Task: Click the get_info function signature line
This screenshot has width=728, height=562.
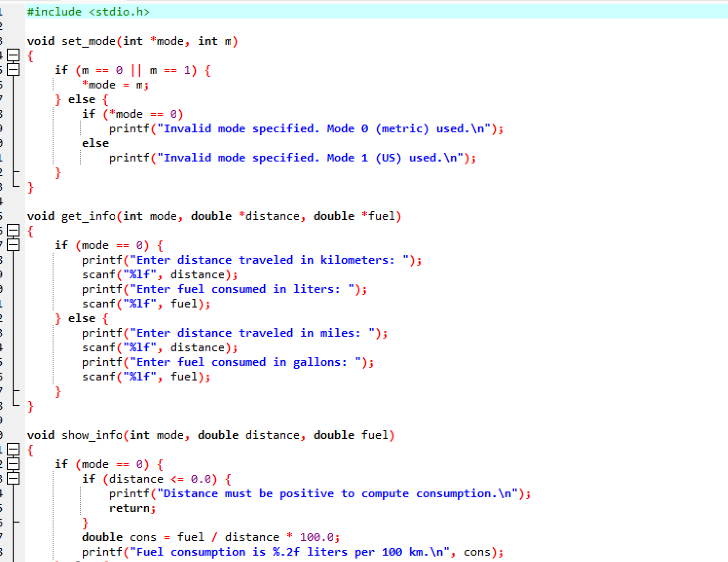Action: (x=214, y=216)
